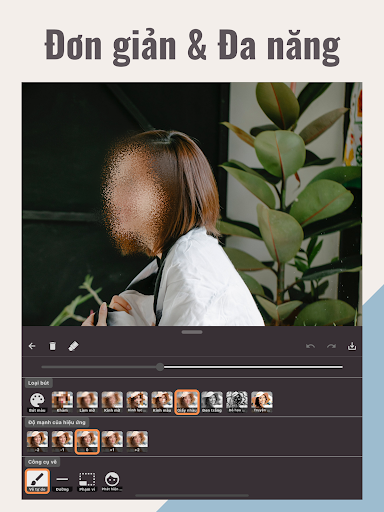This screenshot has height=512, width=384.
Task: Select the 'Kính mờ' frosted glass brush
Action: click(112, 402)
